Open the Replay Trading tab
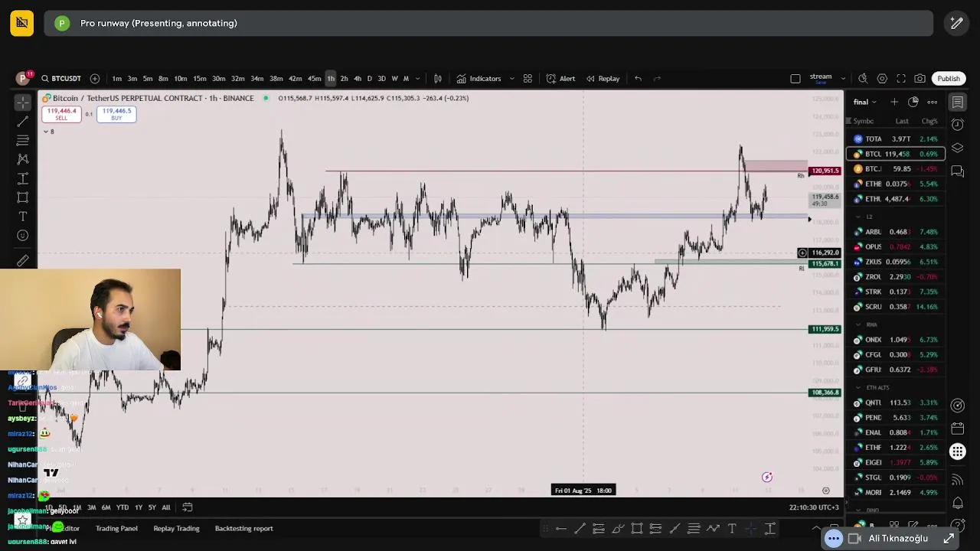980x551 pixels. 176,528
